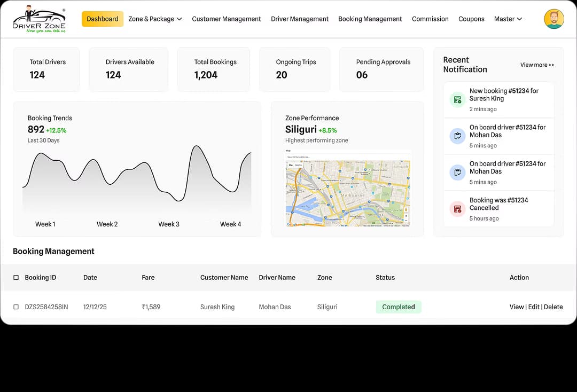Open Driver Management from the navigation bar
577x392 pixels.
(300, 19)
